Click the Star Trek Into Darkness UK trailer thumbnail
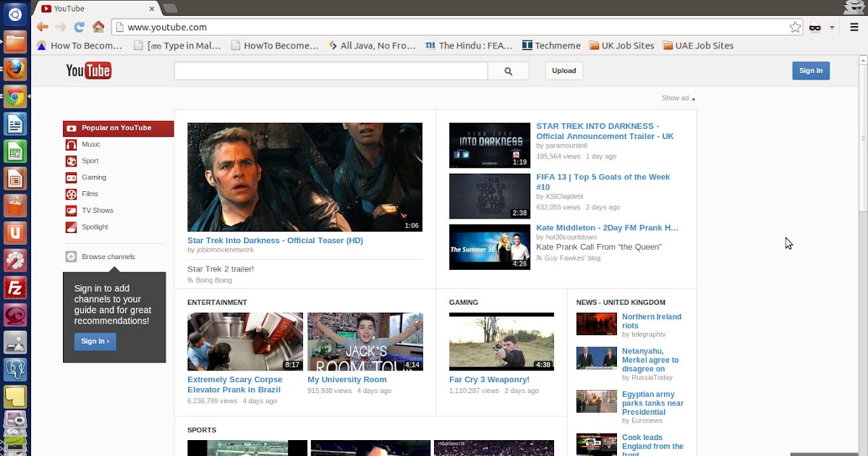 [490, 145]
